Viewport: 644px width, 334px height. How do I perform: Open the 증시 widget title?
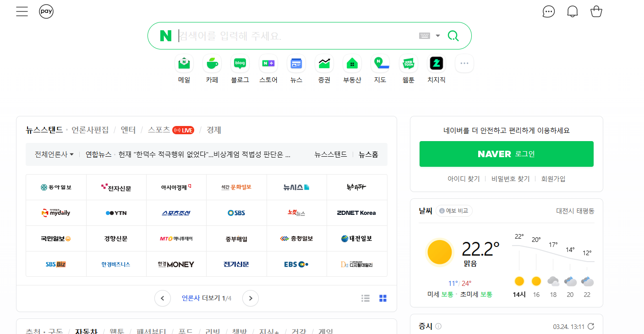pos(426,327)
